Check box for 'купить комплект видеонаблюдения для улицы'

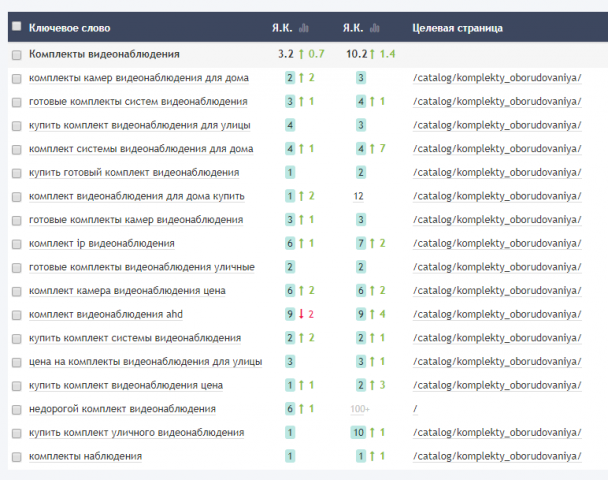point(17,126)
